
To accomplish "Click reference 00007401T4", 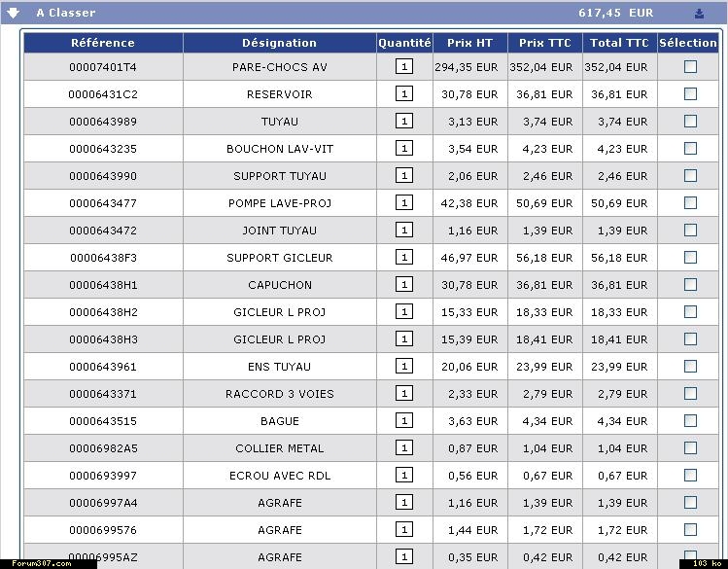I will (x=103, y=67).
